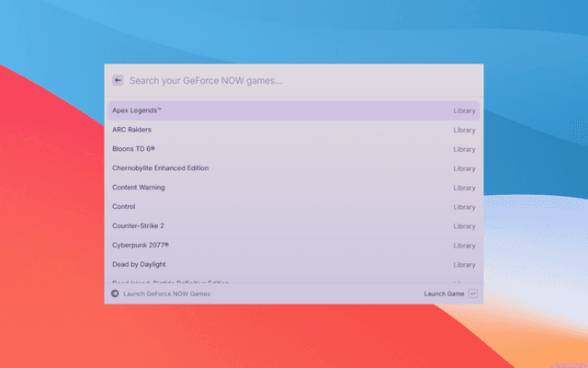Focus the Search your GeForce NOW games field
588x368 pixels.
[x=302, y=80]
